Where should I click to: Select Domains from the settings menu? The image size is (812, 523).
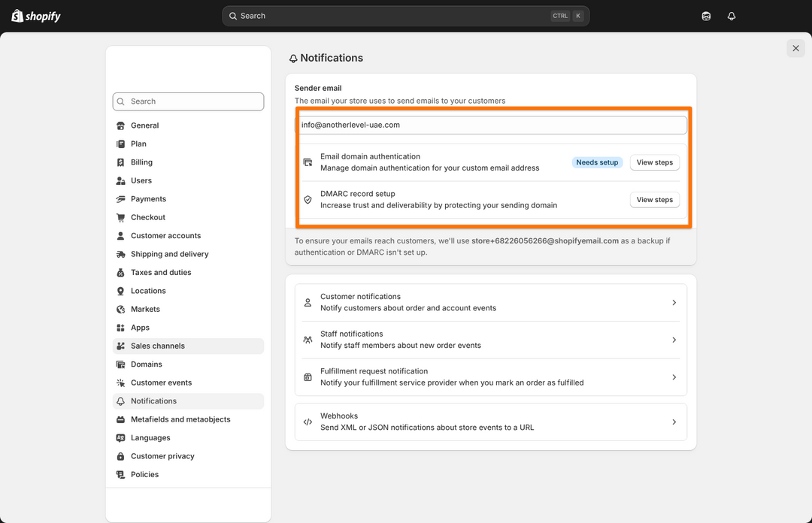tap(146, 364)
